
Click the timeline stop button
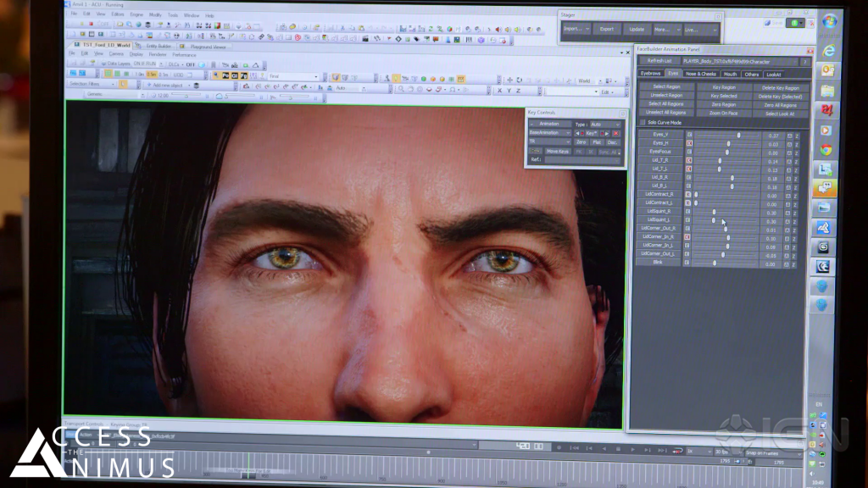(x=618, y=449)
